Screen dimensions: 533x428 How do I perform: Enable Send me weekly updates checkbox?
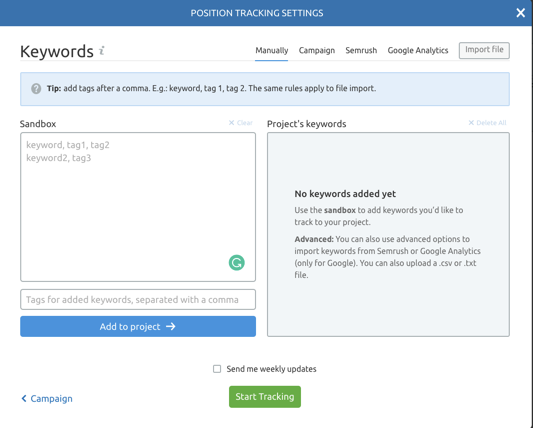point(217,369)
